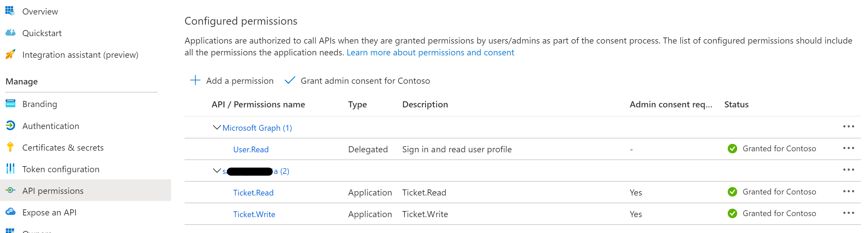Viewport: 868px width, 233px height.
Task: Open the Ticket.Read permission link
Action: [x=253, y=193]
